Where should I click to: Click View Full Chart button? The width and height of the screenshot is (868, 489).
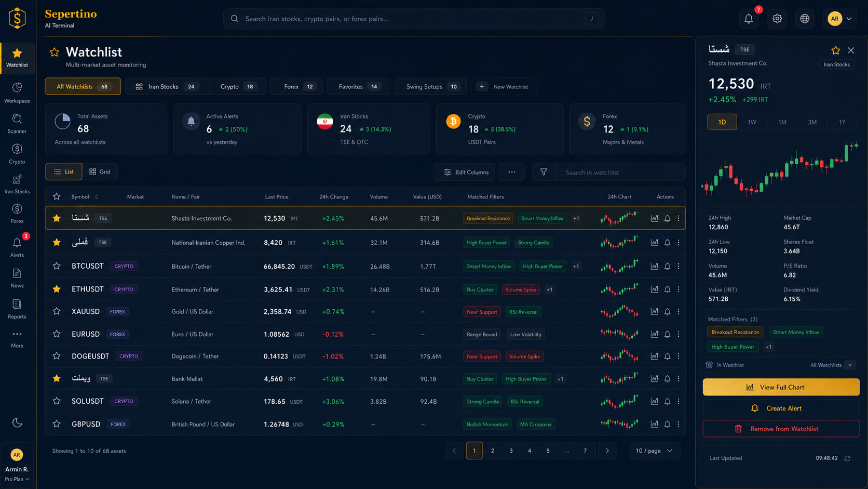pos(781,387)
